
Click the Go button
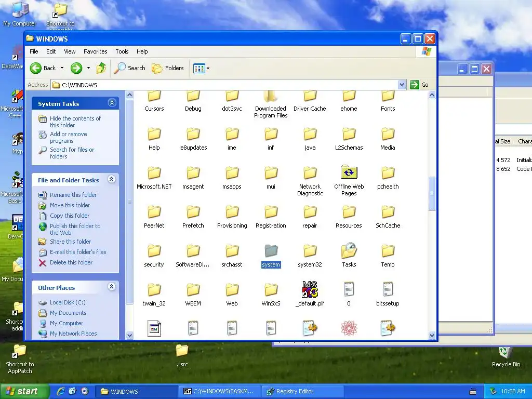[x=419, y=85]
